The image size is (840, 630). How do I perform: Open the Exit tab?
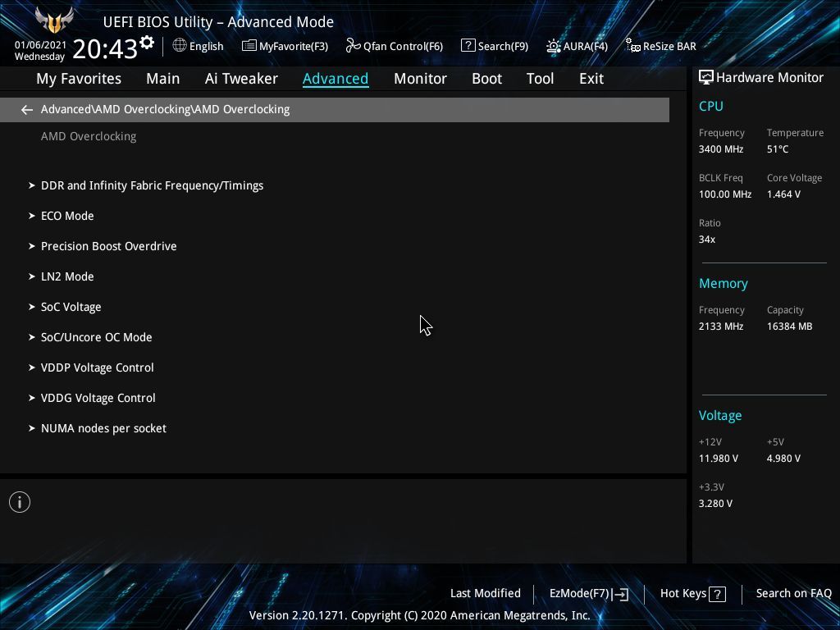591,79
